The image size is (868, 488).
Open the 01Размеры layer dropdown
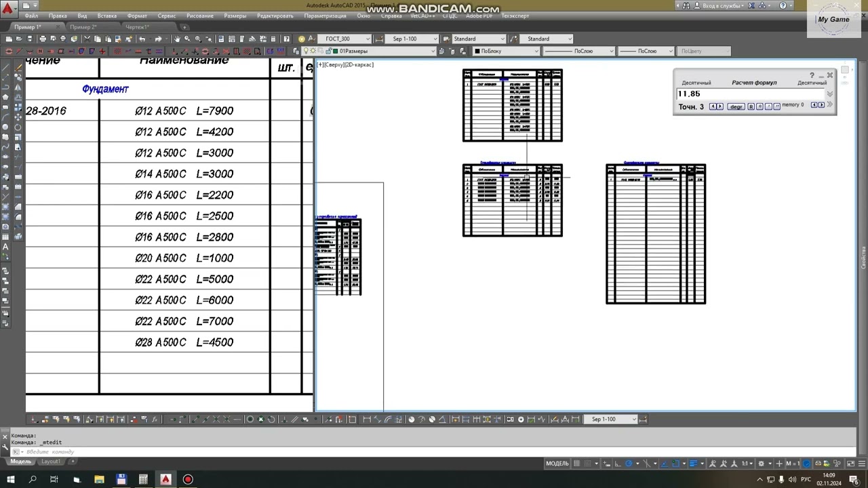pos(369,51)
